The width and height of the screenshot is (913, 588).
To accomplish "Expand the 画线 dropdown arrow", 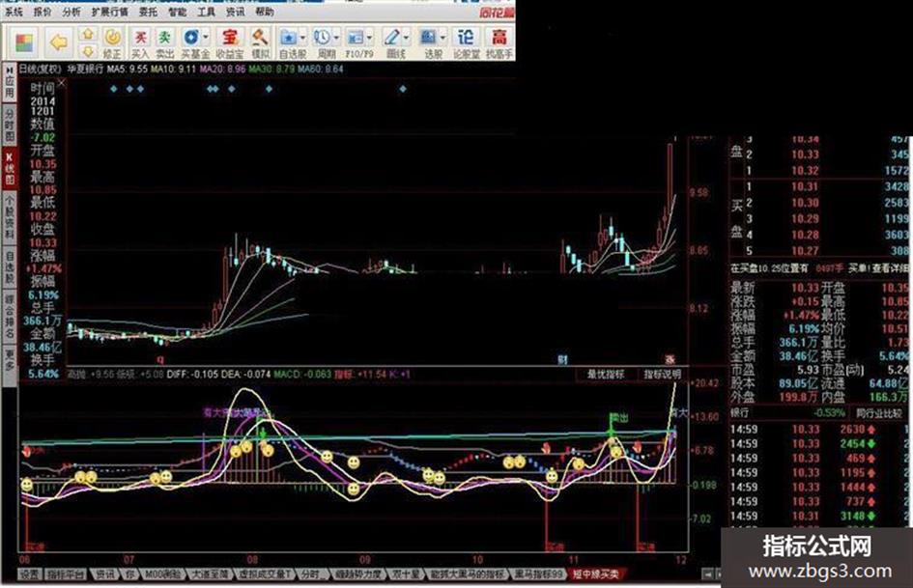I will click(x=406, y=38).
